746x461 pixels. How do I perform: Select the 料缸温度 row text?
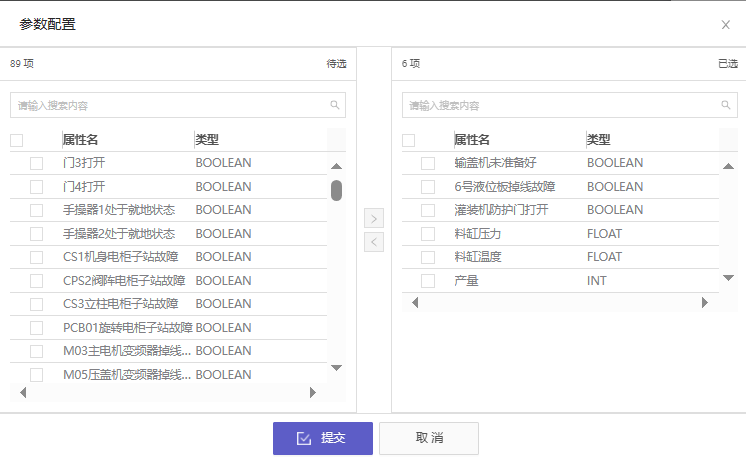click(x=478, y=257)
